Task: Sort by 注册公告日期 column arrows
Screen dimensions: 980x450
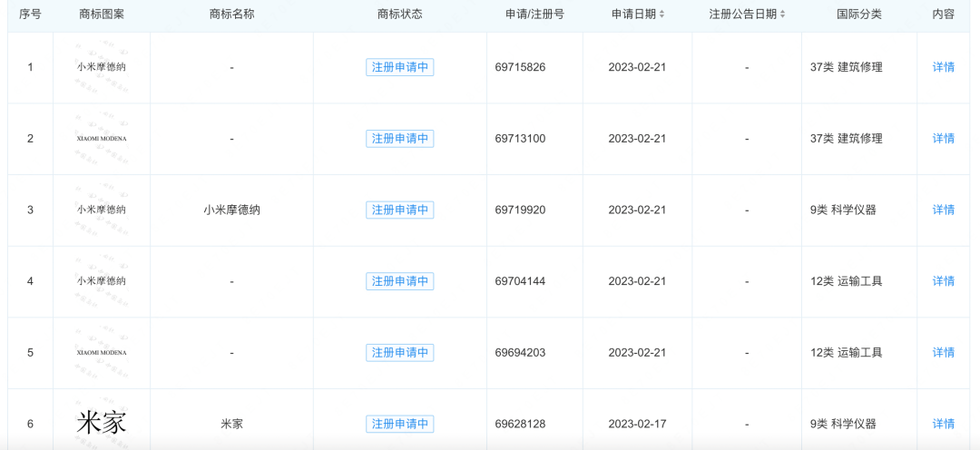Action: pyautogui.click(x=782, y=15)
